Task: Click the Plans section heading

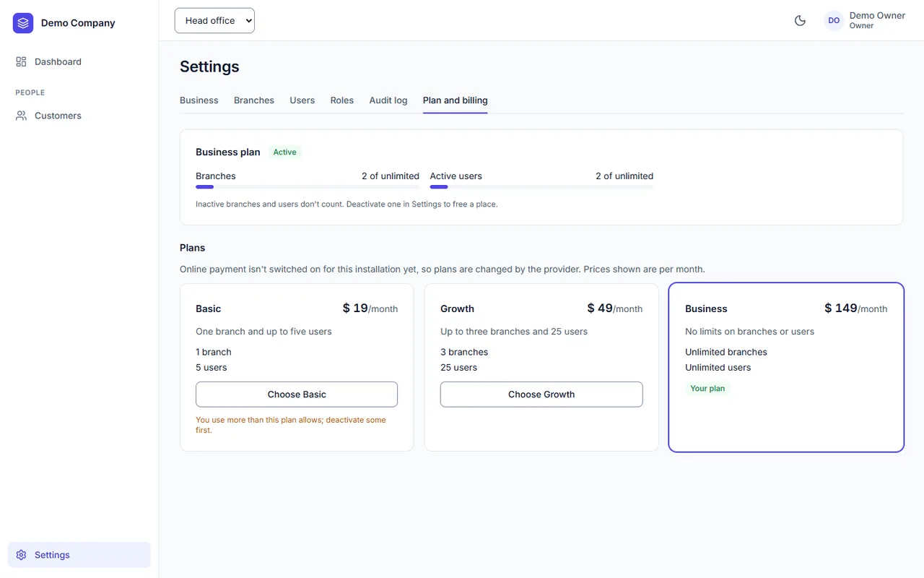Action: [193, 248]
